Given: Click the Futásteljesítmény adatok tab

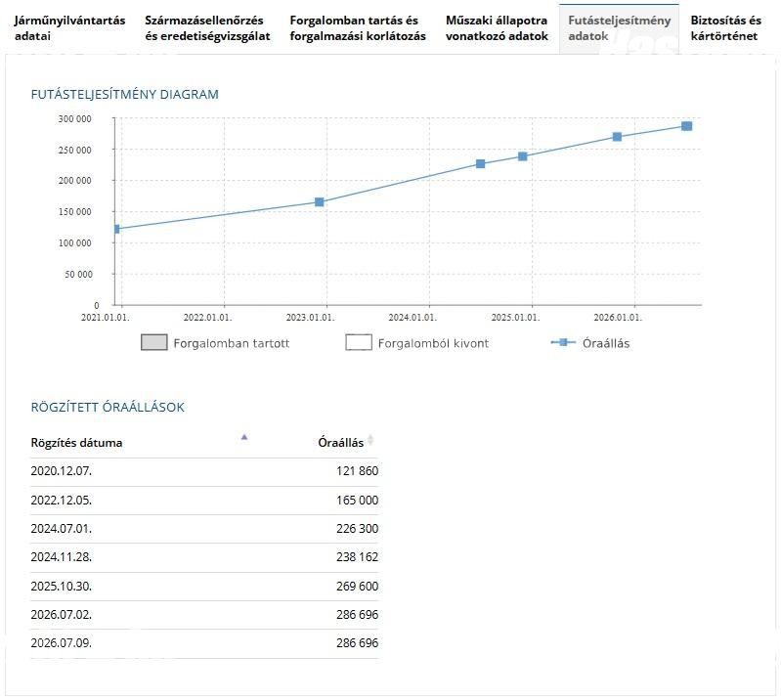Looking at the screenshot, I should pyautogui.click(x=619, y=28).
